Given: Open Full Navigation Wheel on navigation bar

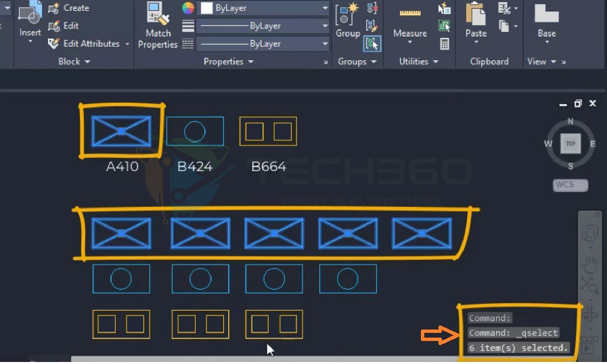Looking at the screenshot, I should coord(590,233).
